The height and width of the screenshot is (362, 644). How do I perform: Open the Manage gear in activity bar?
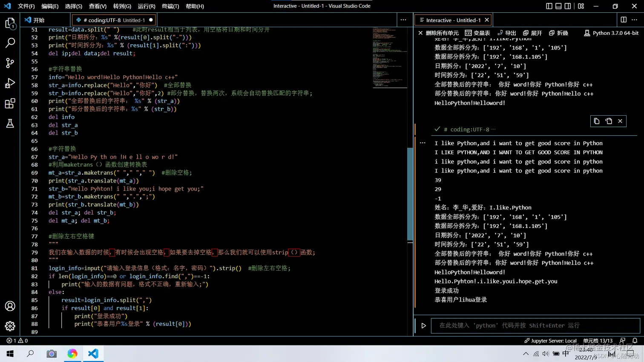[x=10, y=326]
